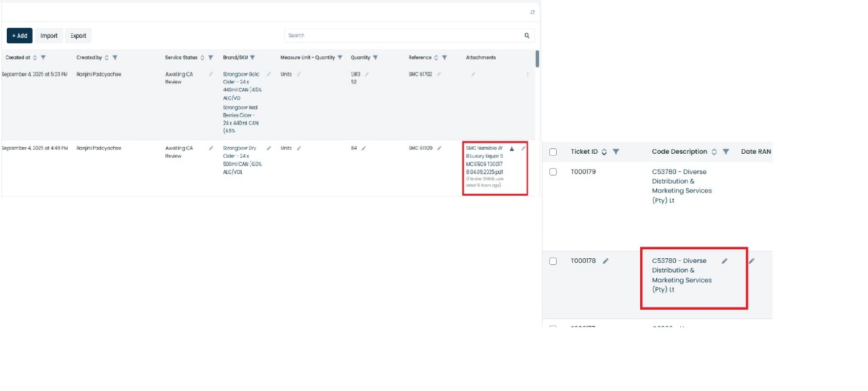Viewport: 868px width, 391px height.
Task: Click ticket ID 'T000178'
Action: [x=583, y=261]
